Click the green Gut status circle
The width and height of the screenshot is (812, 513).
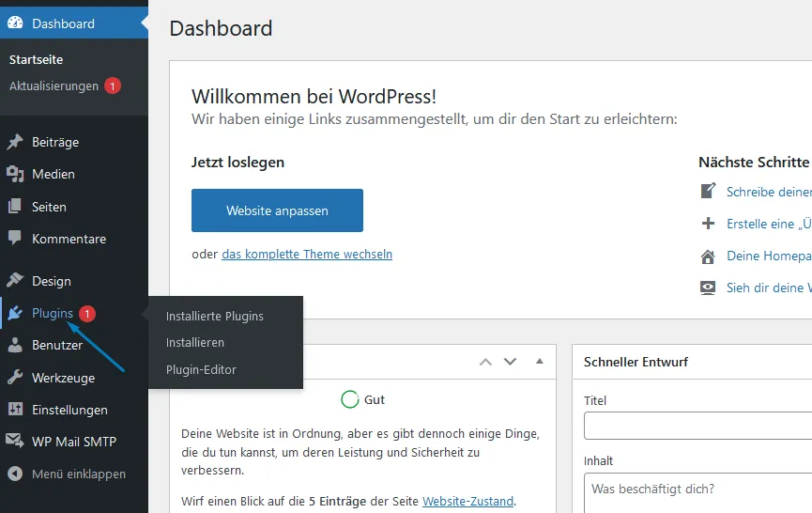tap(350, 399)
